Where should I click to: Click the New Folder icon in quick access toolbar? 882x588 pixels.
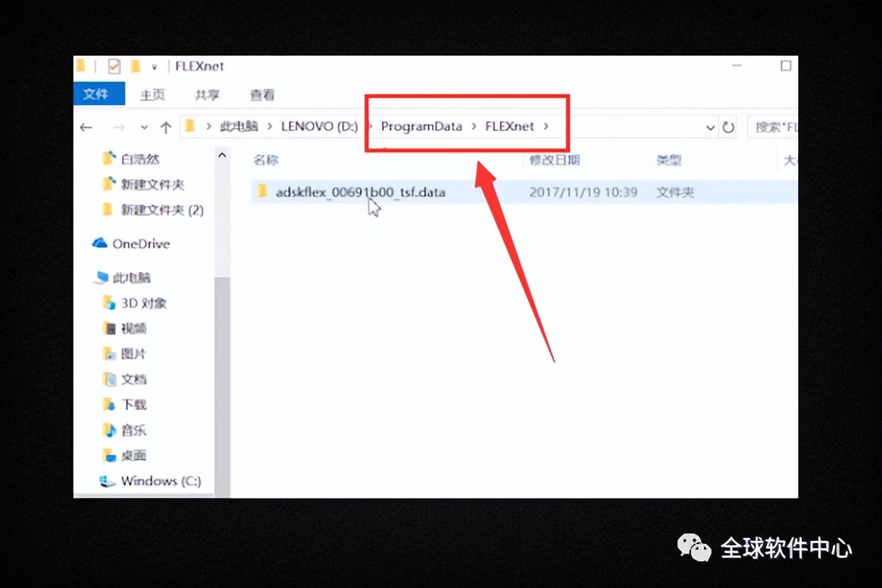pyautogui.click(x=135, y=66)
